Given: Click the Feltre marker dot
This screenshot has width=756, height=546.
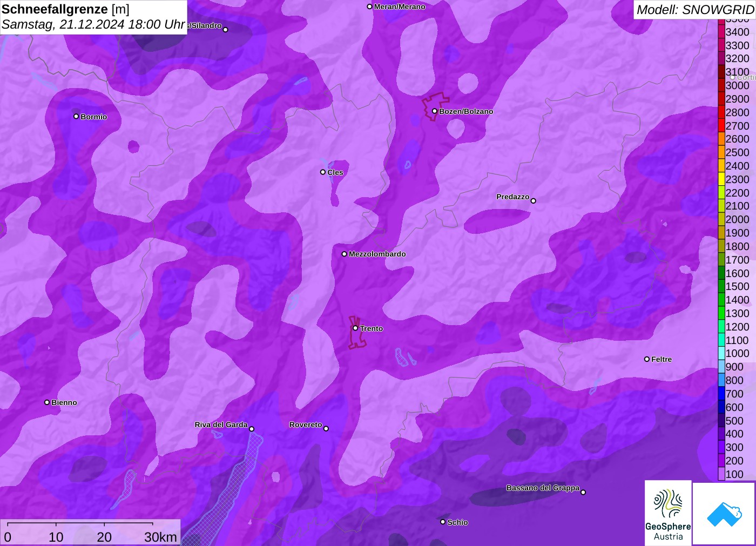Looking at the screenshot, I should tap(647, 359).
